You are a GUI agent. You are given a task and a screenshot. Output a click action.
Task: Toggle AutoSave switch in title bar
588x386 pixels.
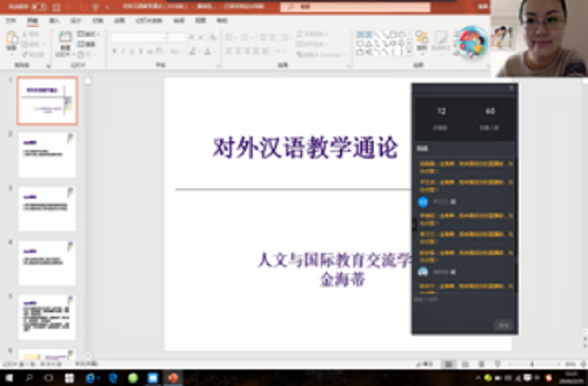[39, 7]
